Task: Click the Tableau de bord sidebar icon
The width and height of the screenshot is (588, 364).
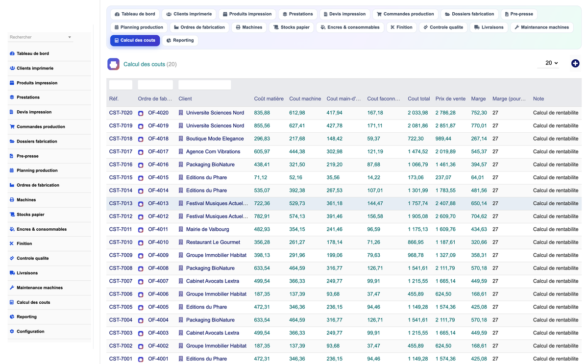Action: (12, 53)
